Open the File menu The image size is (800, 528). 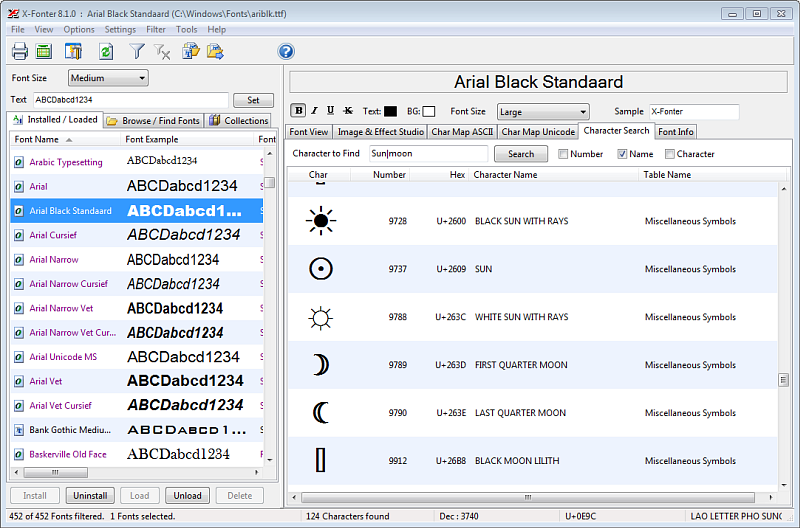[x=18, y=30]
